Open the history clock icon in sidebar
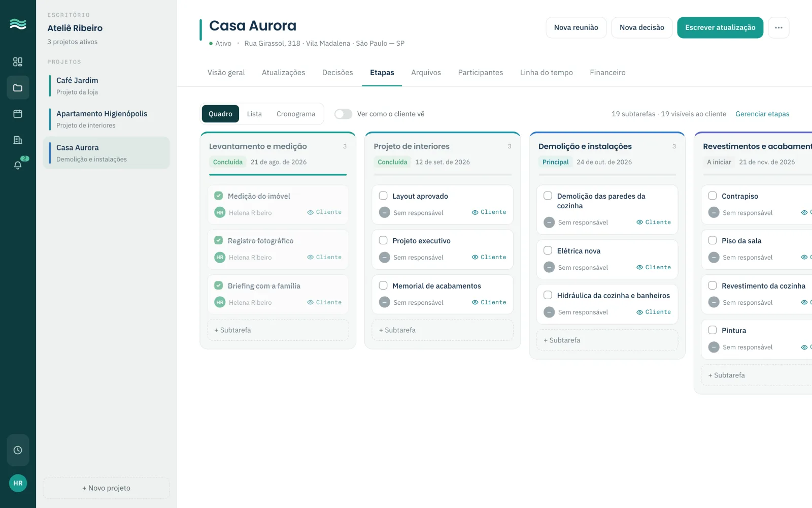 point(18,450)
